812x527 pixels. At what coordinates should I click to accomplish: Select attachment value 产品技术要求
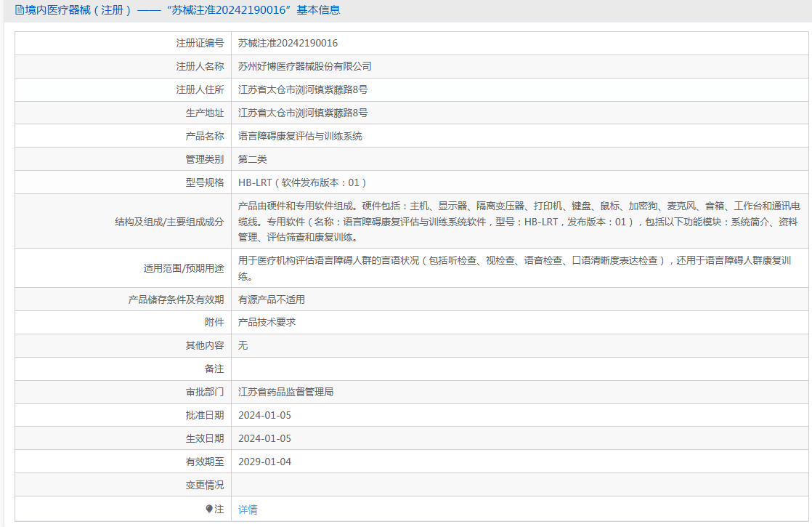point(267,322)
